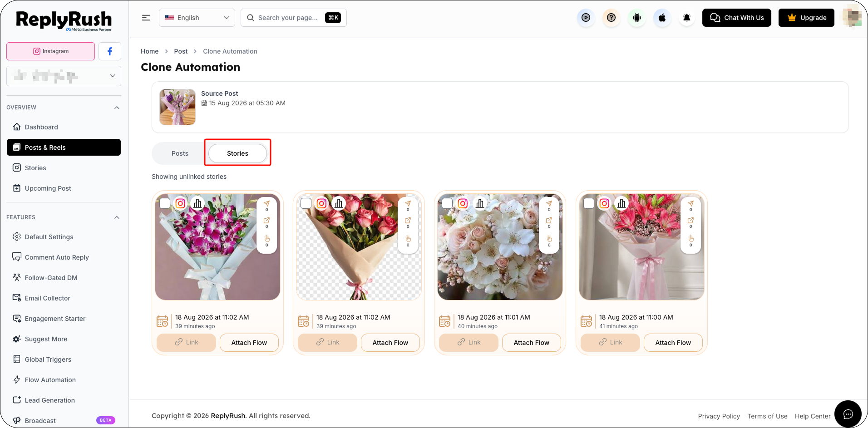The height and width of the screenshot is (428, 868).
Task: Click the Android app icon in the header
Action: 637,18
